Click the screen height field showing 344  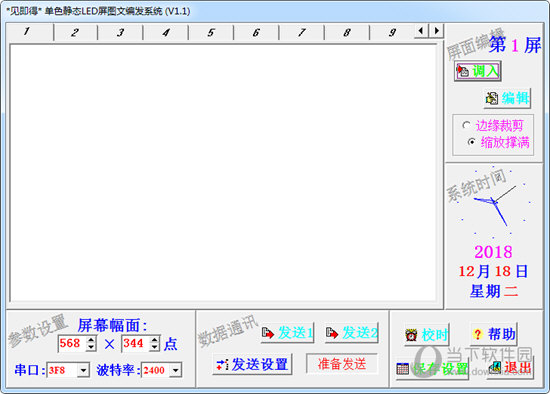(135, 343)
